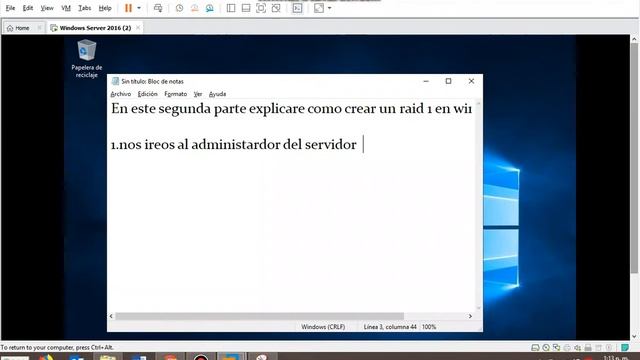Open Notepad Archivo menu
Screen dimensions: 640x360
point(121,94)
